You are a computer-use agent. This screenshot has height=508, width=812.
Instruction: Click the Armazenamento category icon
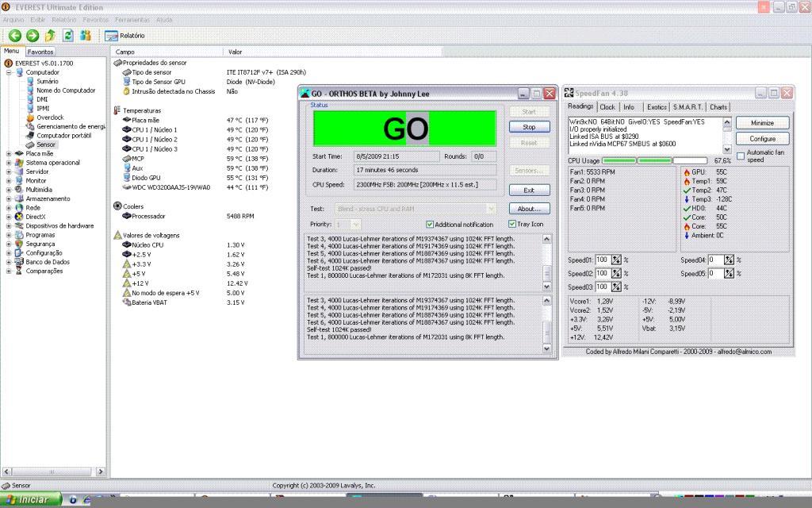coord(20,198)
